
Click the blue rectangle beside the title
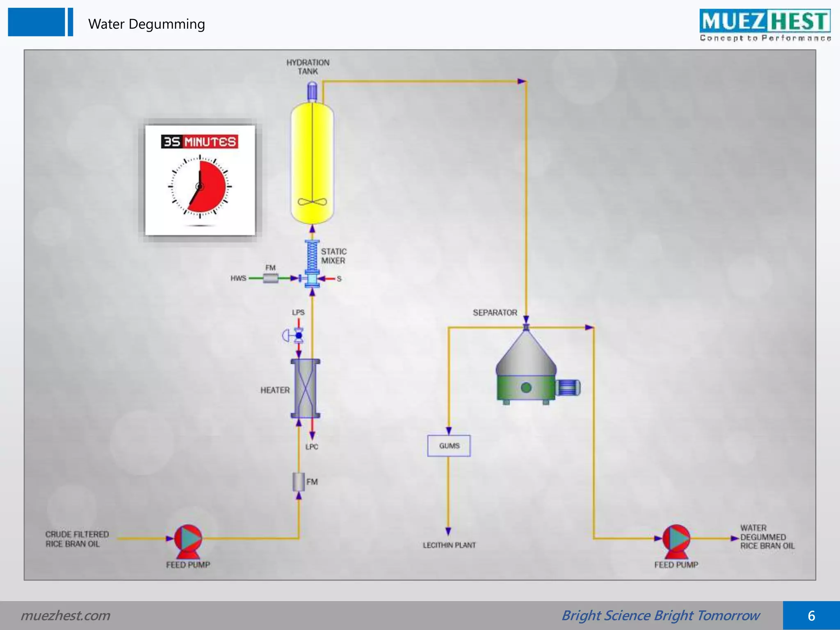point(37,22)
